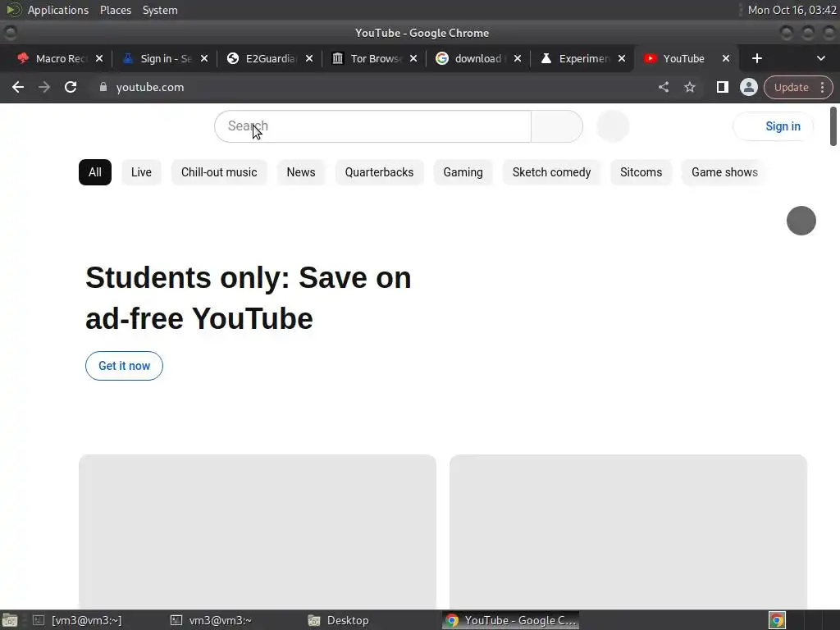Image resolution: width=840 pixels, height=630 pixels.
Task: Select the Chill-out music chip
Action: pyautogui.click(x=219, y=172)
